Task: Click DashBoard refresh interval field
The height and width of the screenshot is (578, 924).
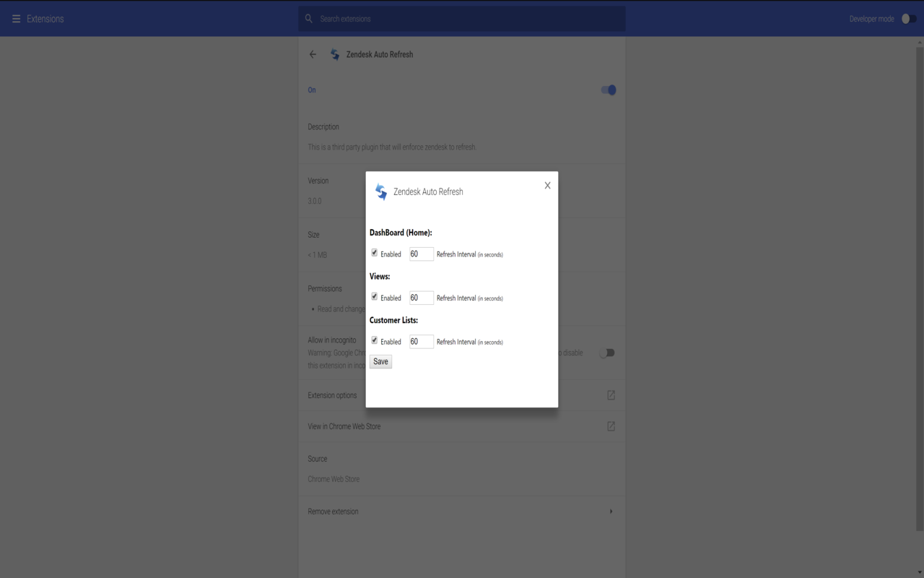Action: click(422, 254)
